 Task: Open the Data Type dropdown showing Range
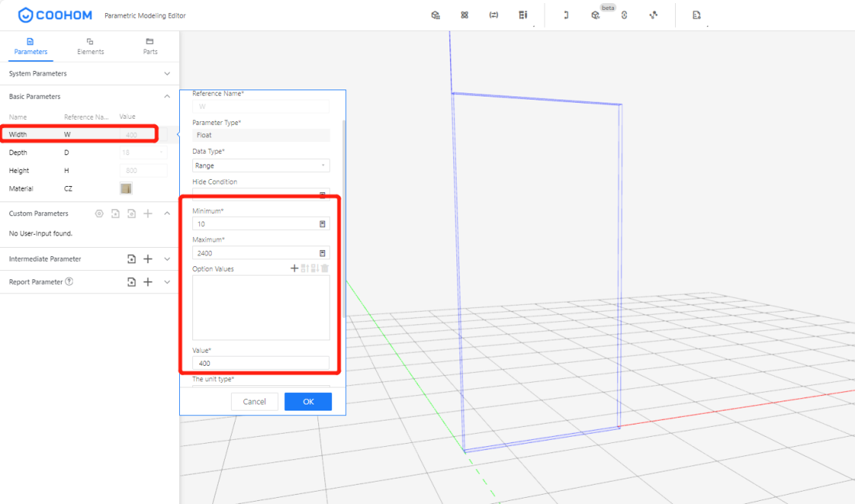(x=260, y=166)
